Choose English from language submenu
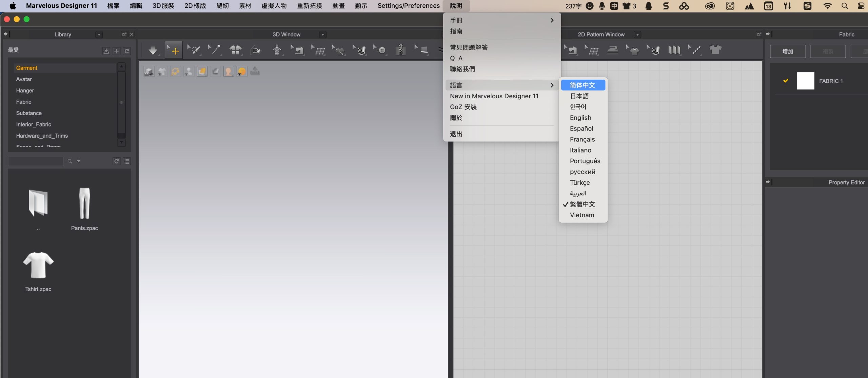Image resolution: width=868 pixels, height=378 pixels. 580,118
